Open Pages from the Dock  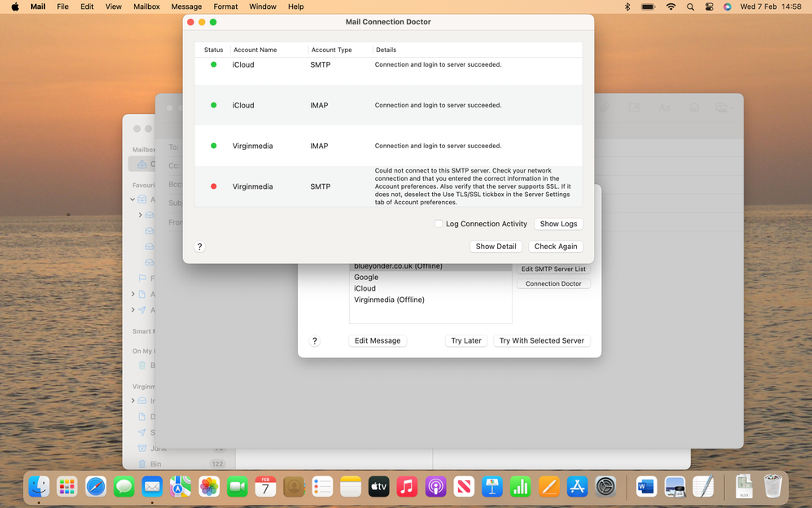[548, 487]
